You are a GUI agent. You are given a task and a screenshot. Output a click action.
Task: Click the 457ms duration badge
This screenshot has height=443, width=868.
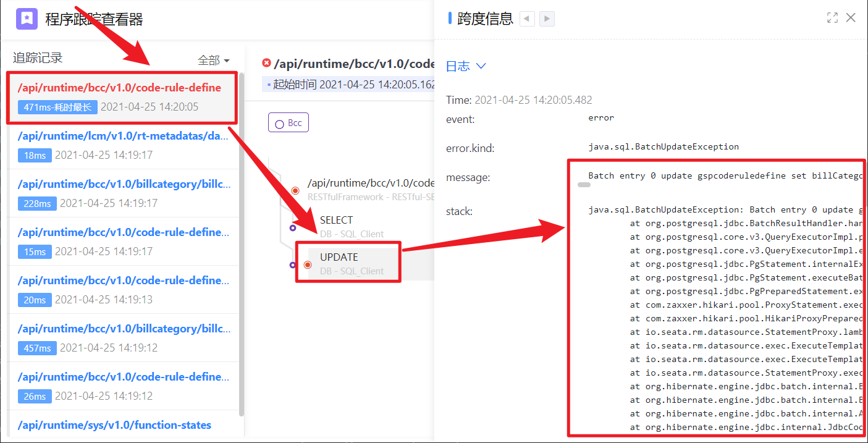[x=37, y=348]
